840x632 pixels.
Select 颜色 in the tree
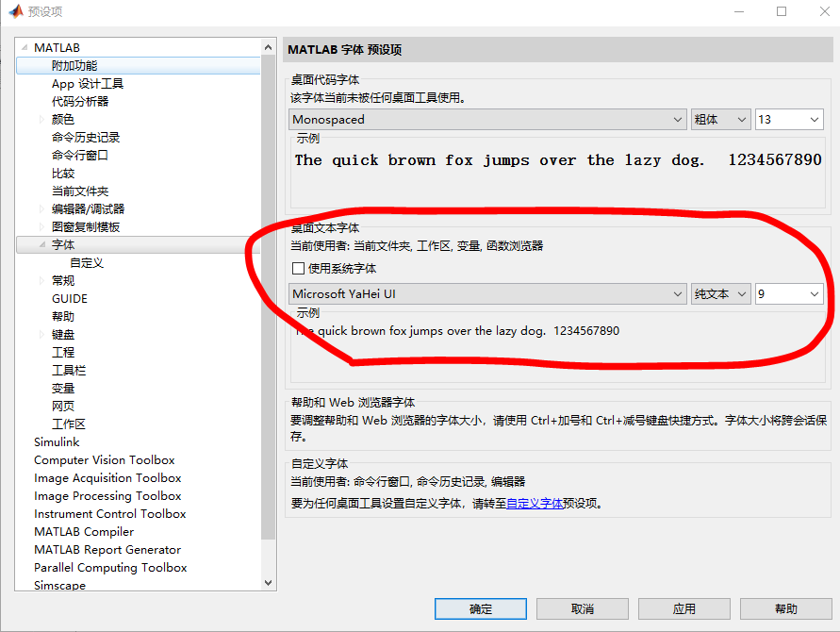click(x=62, y=120)
